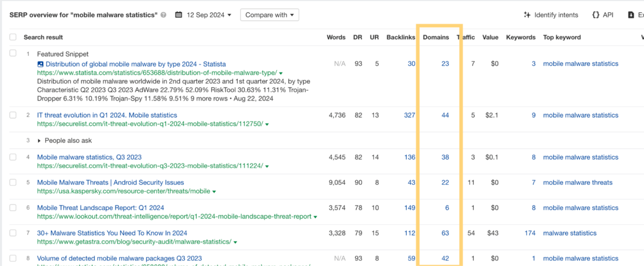Open the URL dropdown for getastra.com link

point(235,242)
